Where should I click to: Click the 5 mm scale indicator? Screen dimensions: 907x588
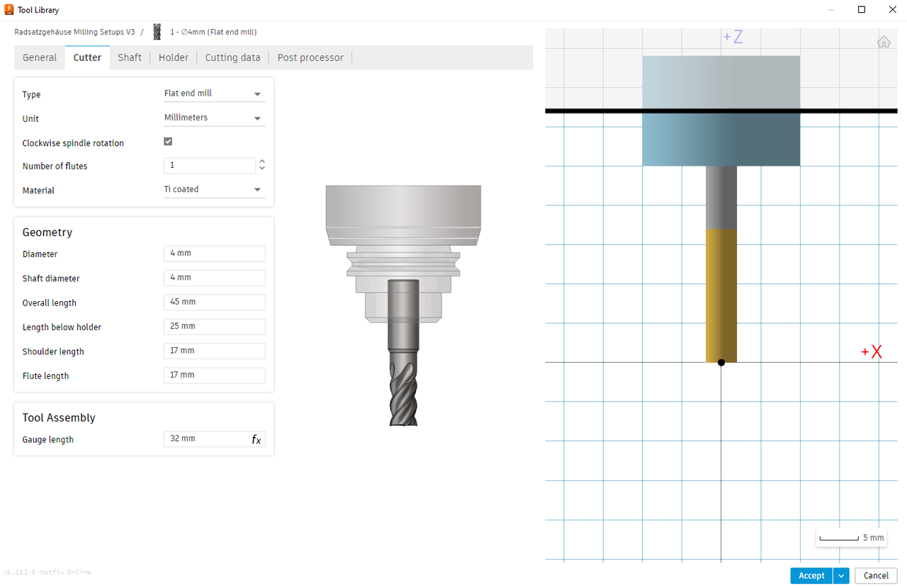851,538
